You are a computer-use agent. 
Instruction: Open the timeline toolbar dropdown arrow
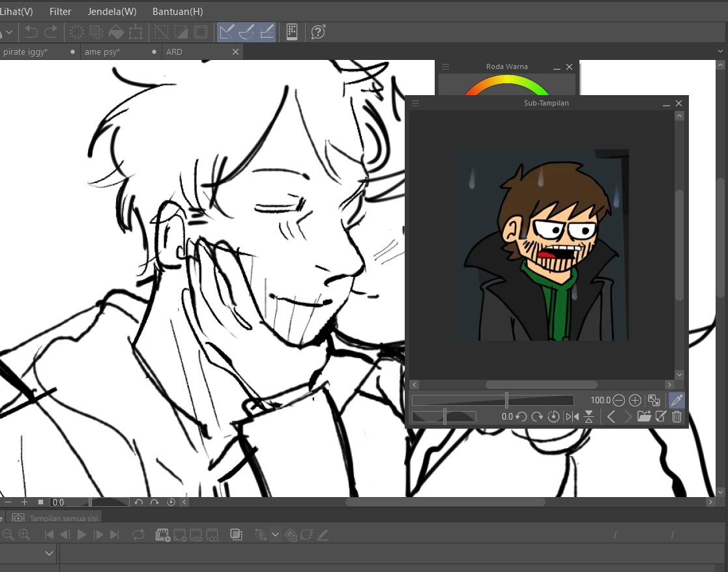click(275, 535)
